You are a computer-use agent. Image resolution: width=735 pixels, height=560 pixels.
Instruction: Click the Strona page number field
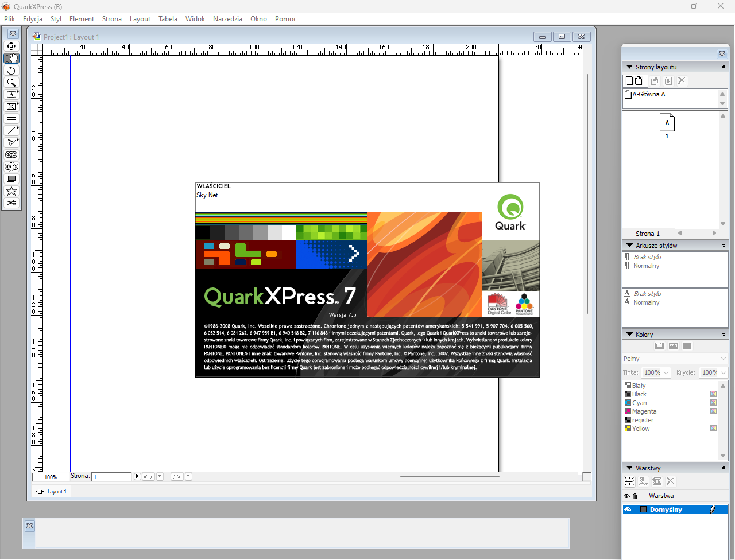point(112,477)
